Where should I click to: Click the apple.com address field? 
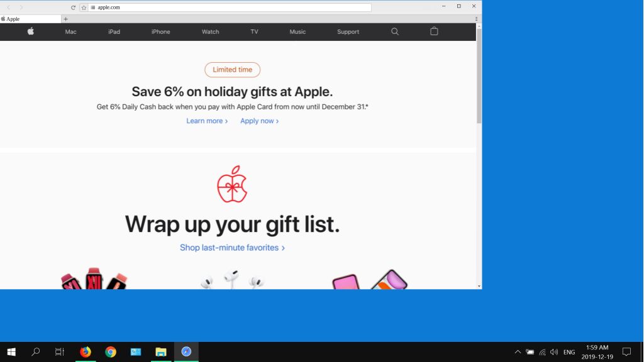(230, 8)
